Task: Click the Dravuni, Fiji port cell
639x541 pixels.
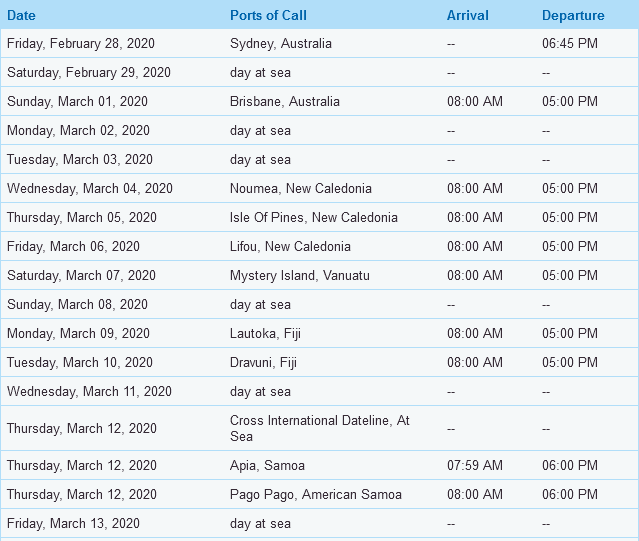Action: [x=263, y=363]
